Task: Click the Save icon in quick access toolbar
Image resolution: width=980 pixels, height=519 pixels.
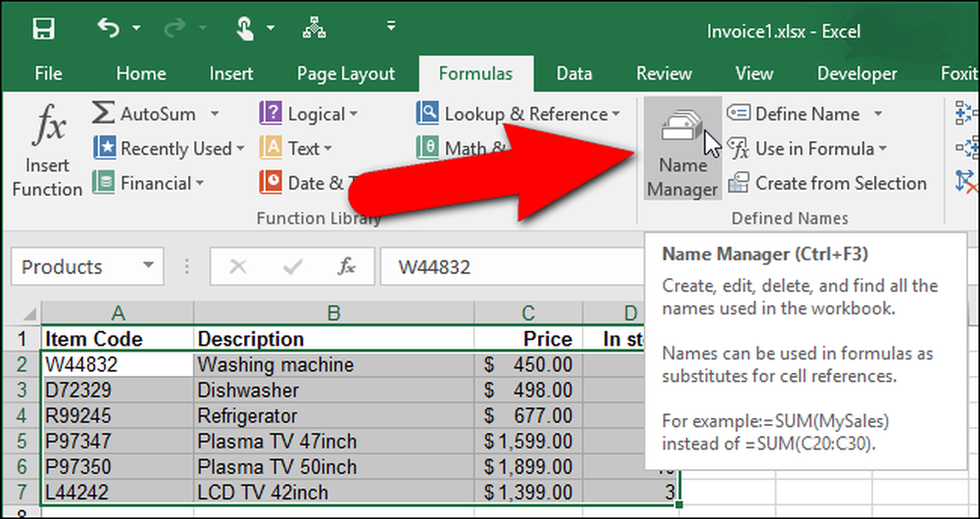Action: pyautogui.click(x=43, y=28)
